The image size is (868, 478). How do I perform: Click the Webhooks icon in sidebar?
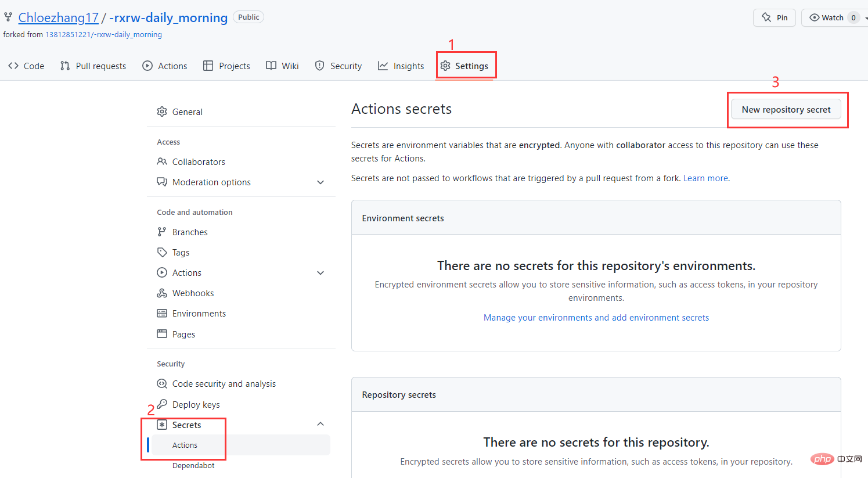(162, 293)
